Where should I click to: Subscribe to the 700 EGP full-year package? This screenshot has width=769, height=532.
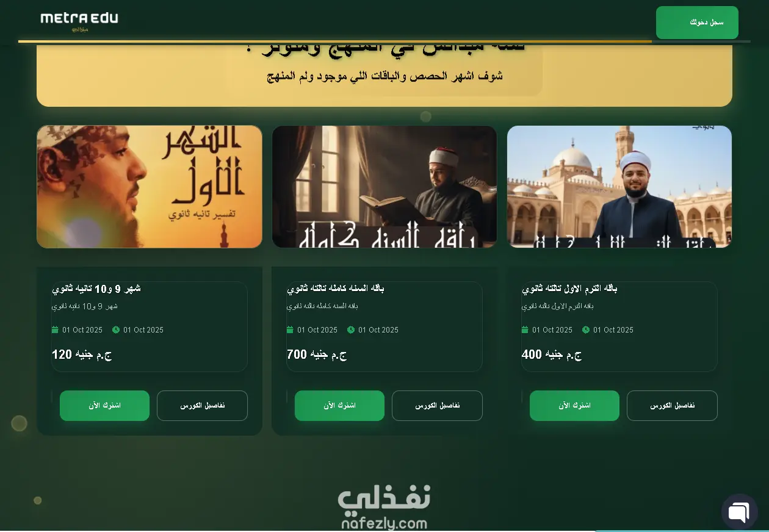pos(339,406)
